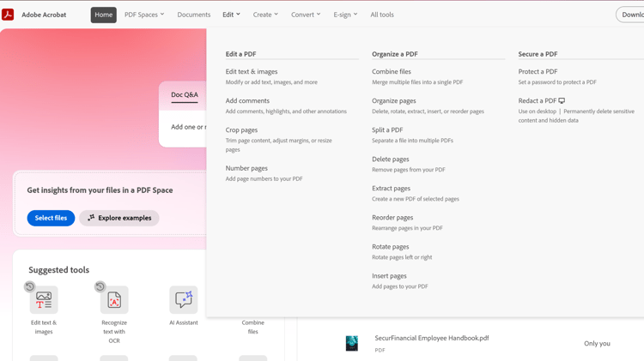Open the Edit text & images suggested tool icon
The height and width of the screenshot is (361, 644).
point(44,300)
